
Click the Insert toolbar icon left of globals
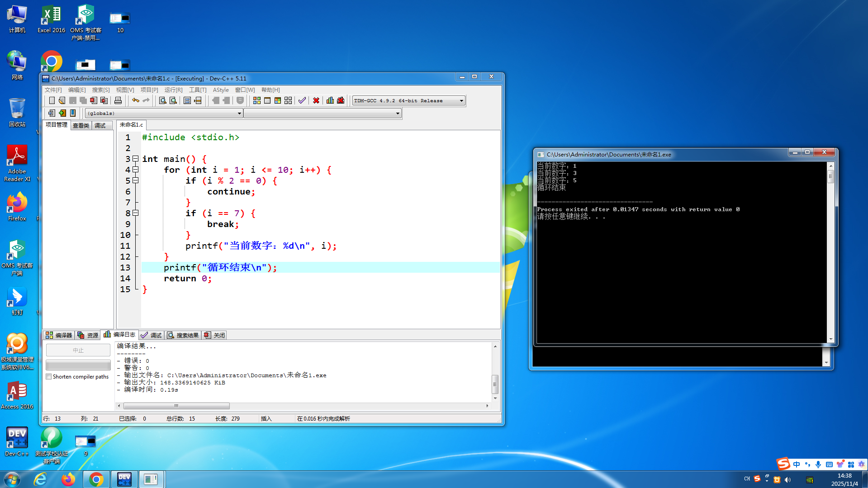tap(52, 113)
